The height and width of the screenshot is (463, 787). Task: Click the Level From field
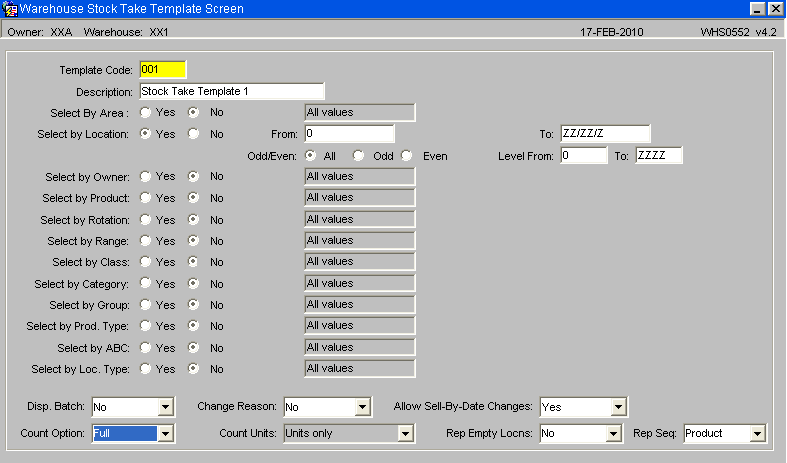(x=584, y=156)
